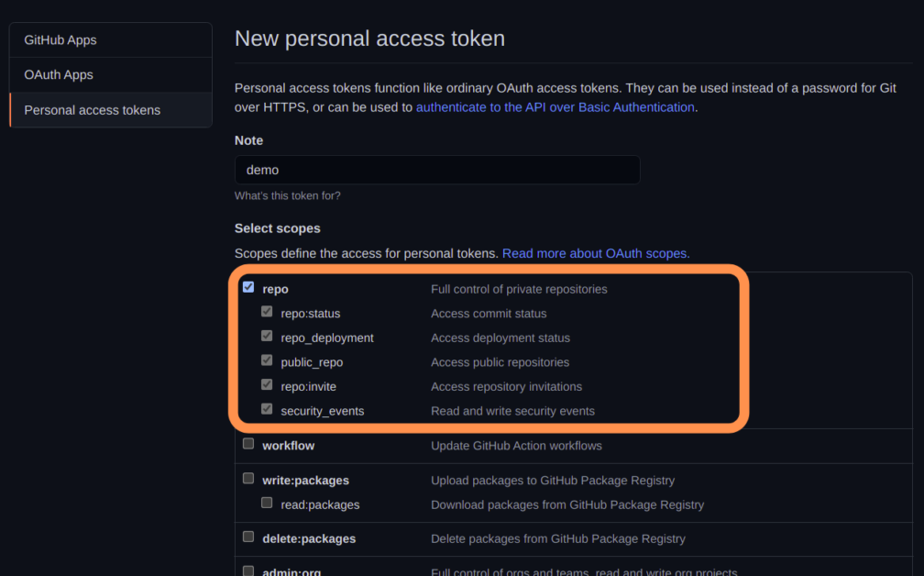Click the delete:packages scope label

309,538
